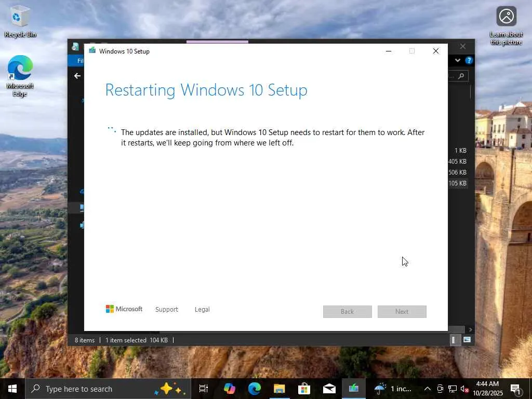Click the Meet Now tray icon
The image size is (532, 399).
point(440,389)
